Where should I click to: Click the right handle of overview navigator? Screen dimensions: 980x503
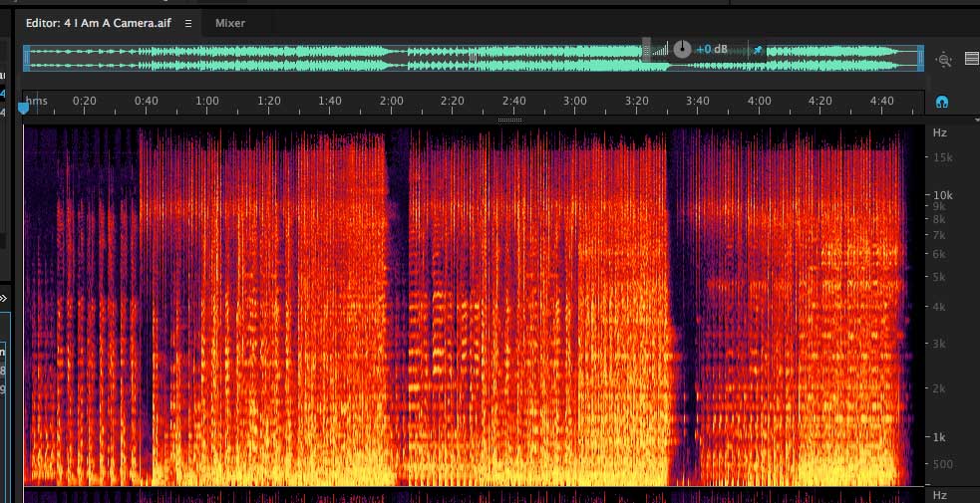(x=920, y=58)
